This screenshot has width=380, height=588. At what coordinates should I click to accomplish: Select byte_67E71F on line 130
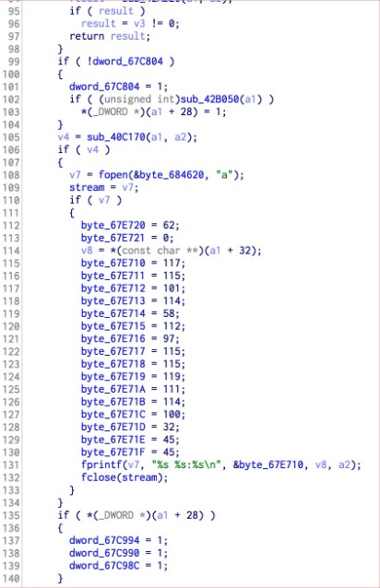[113, 453]
